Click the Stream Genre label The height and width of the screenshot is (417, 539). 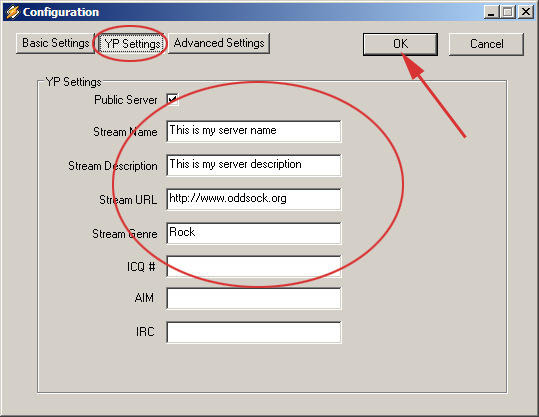tap(124, 234)
